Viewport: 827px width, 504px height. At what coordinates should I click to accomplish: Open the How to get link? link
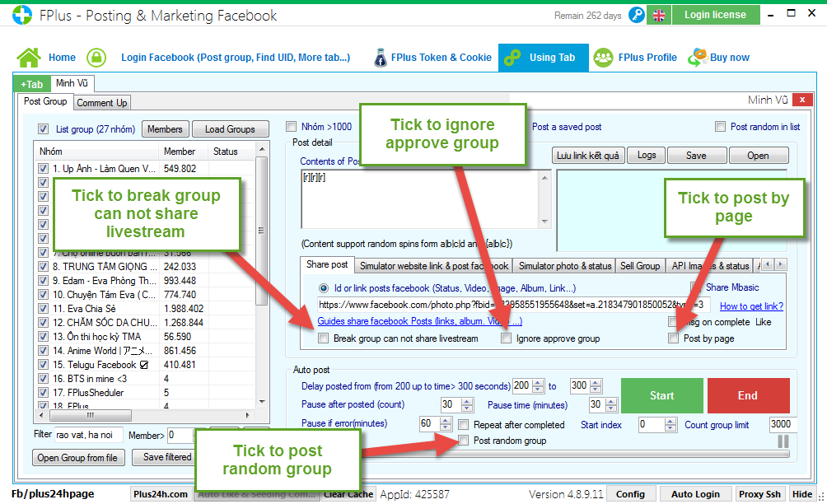pyautogui.click(x=751, y=306)
